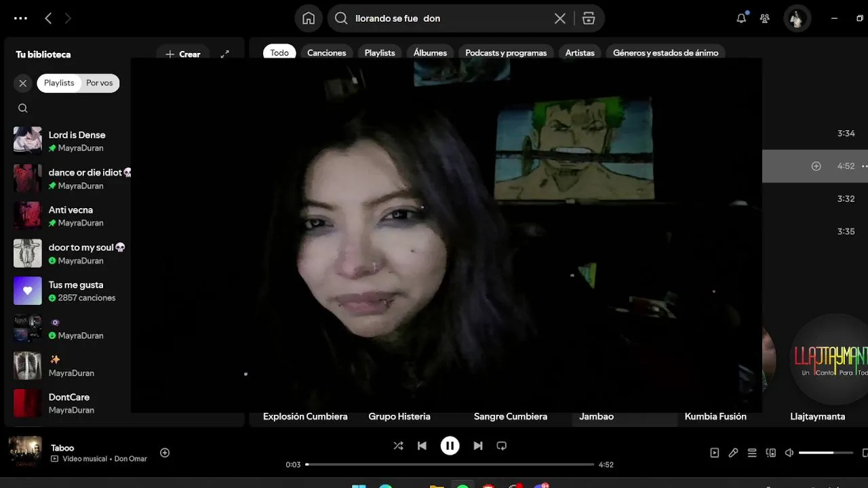868x488 pixels.
Task: Toggle the 'Por vos' filter chip
Action: 100,83
